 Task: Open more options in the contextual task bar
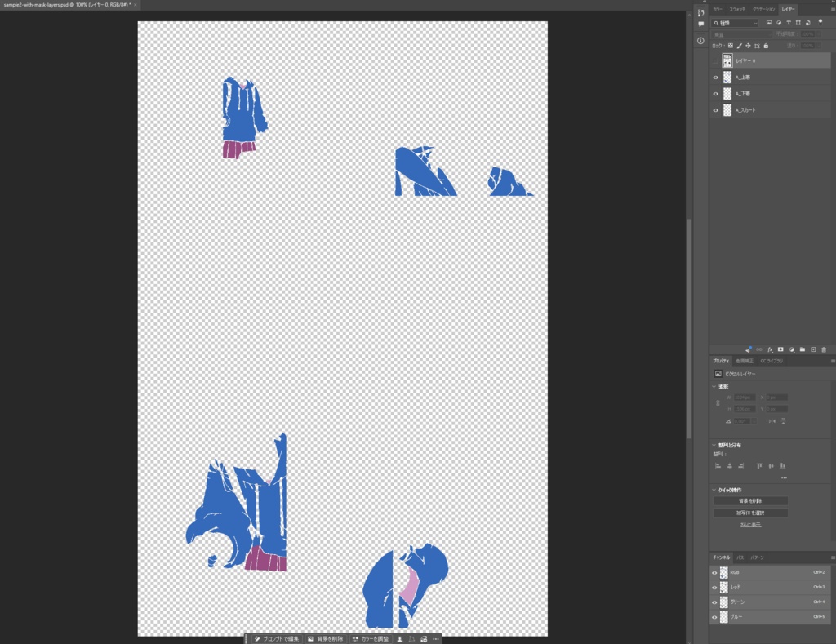click(436, 638)
